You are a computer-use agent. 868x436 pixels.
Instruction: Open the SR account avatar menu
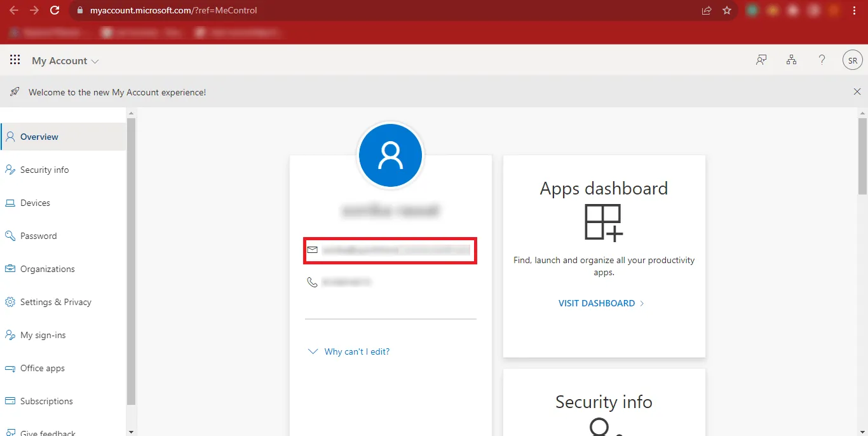pos(852,60)
